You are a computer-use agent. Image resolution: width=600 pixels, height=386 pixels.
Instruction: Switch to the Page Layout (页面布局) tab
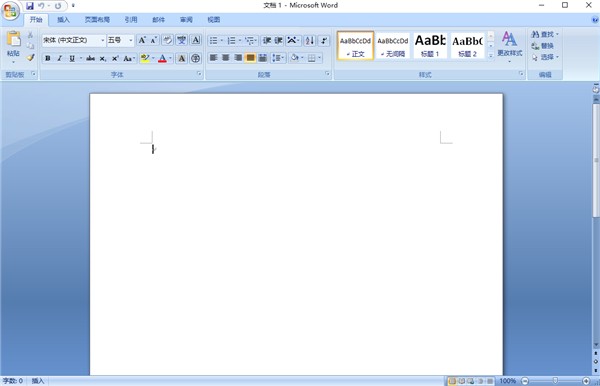[x=97, y=20]
